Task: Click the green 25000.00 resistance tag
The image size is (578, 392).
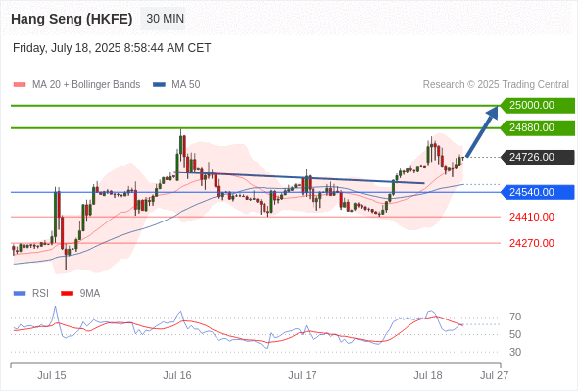Action: click(x=538, y=106)
